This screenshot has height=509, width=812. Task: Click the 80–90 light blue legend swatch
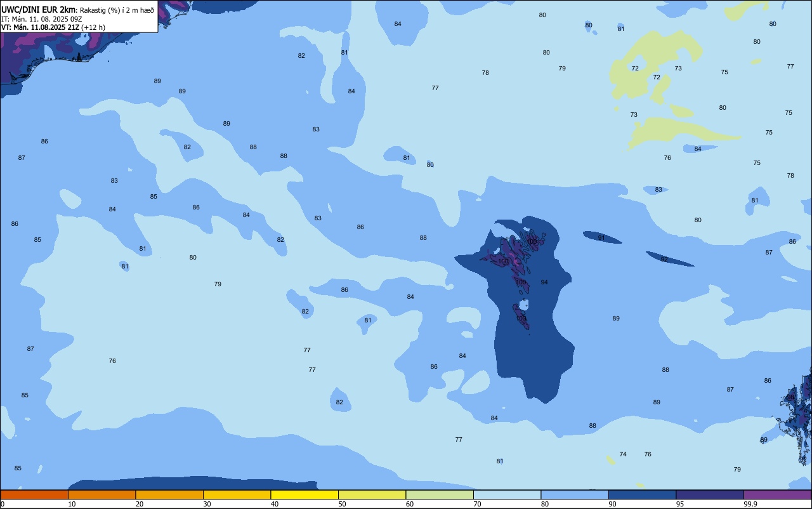click(575, 494)
